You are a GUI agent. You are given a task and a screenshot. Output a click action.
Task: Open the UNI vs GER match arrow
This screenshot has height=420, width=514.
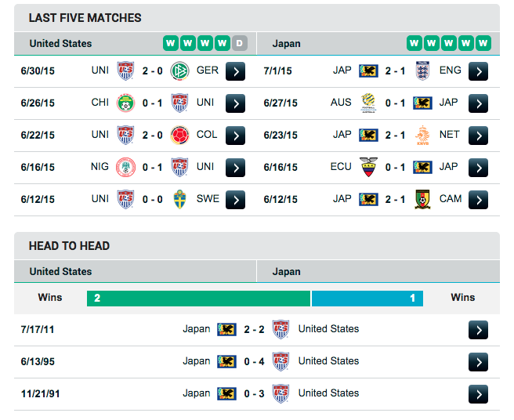[x=235, y=71]
